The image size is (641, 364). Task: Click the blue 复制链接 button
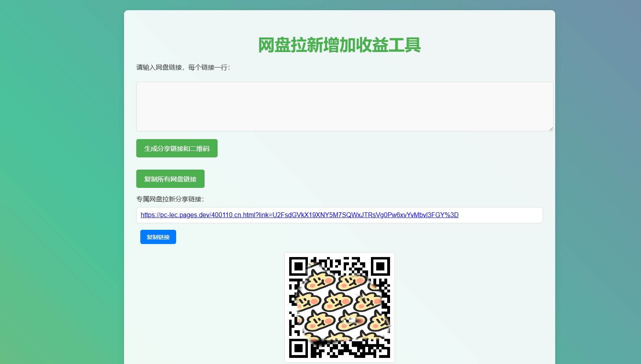click(158, 237)
